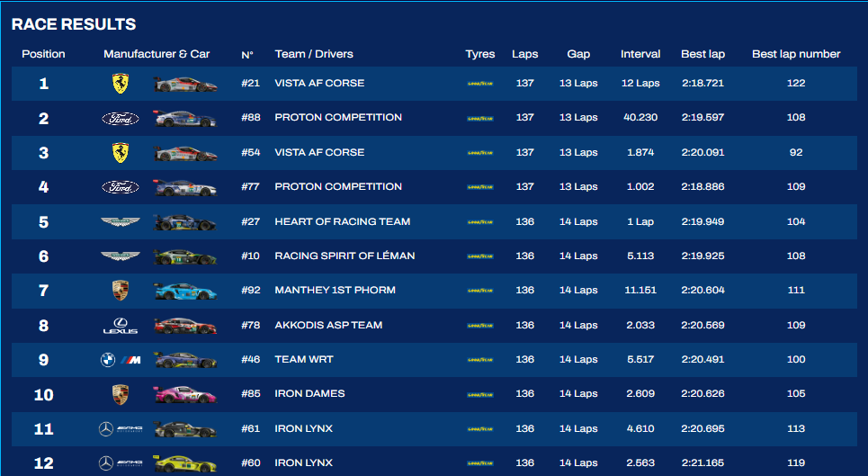Click Mercedes-AMG logo in the #60 row
This screenshot has width=868, height=476.
(x=121, y=463)
